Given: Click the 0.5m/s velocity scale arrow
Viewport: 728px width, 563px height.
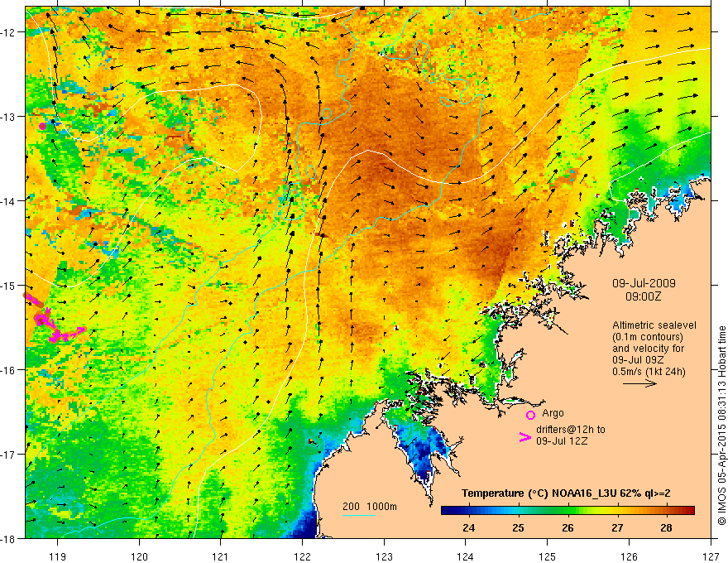Looking at the screenshot, I should click(x=639, y=383).
